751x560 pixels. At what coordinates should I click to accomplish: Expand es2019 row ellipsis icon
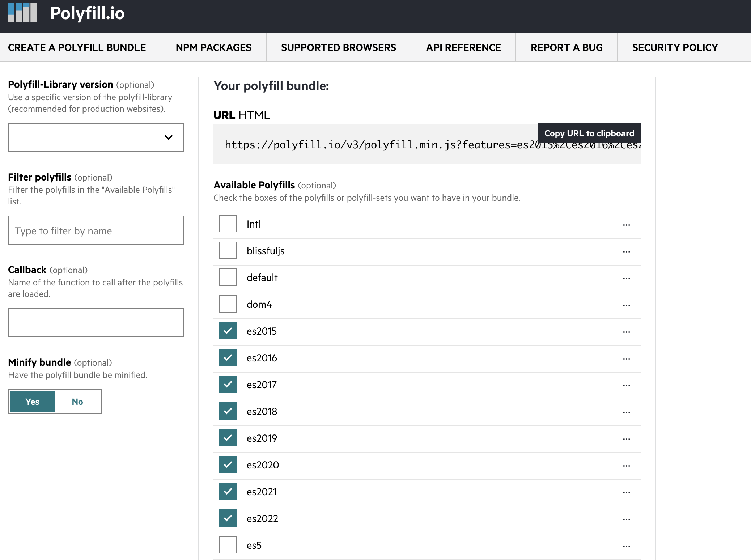(627, 439)
